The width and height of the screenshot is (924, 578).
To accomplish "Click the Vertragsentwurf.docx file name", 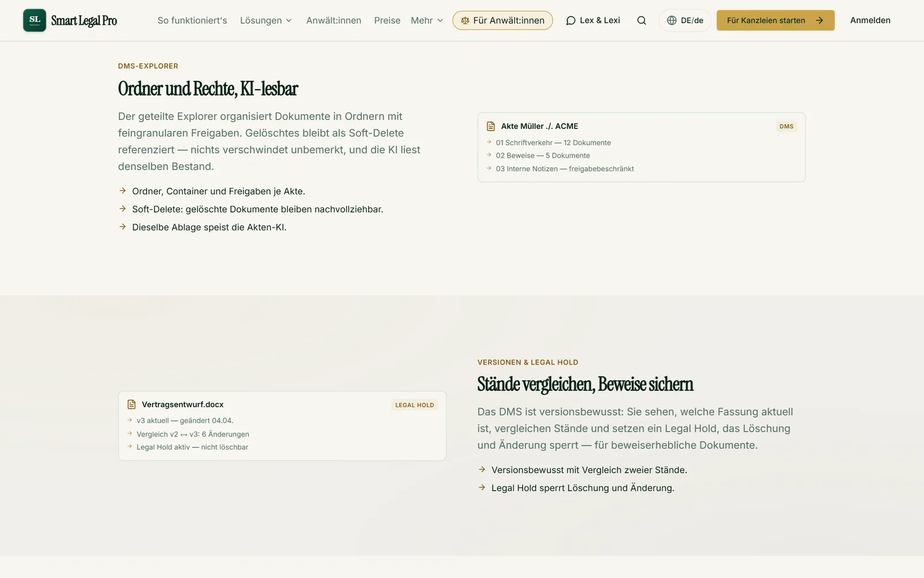I will tap(182, 405).
